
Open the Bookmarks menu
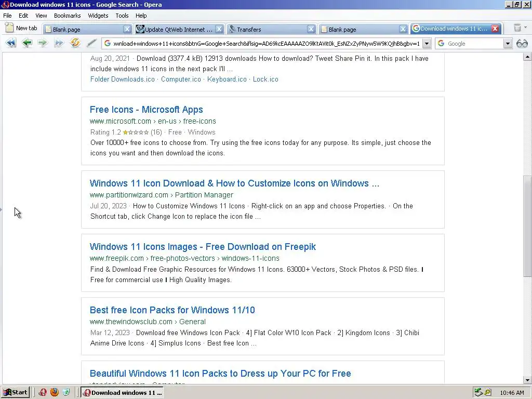tap(67, 16)
